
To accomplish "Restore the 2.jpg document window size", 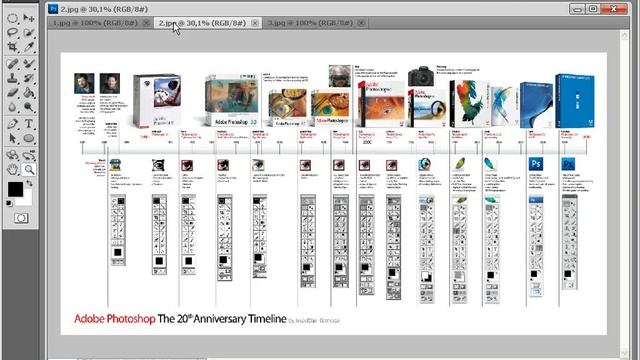I will coord(593,9).
